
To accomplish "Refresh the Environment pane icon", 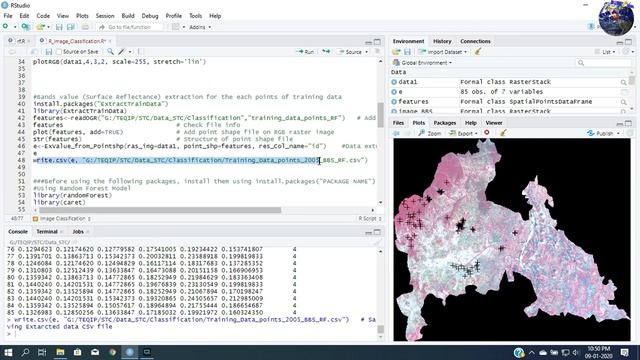I will [x=626, y=52].
